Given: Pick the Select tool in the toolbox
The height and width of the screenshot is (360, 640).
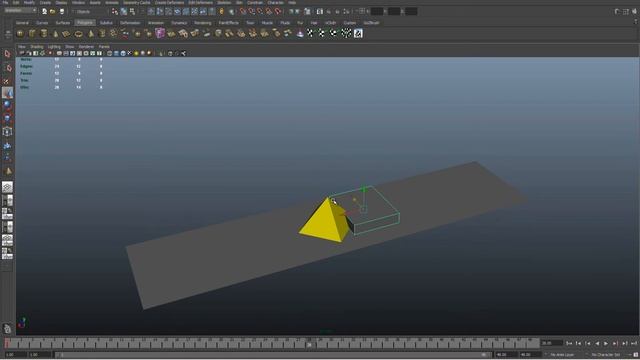Looking at the screenshot, I should point(7,53).
